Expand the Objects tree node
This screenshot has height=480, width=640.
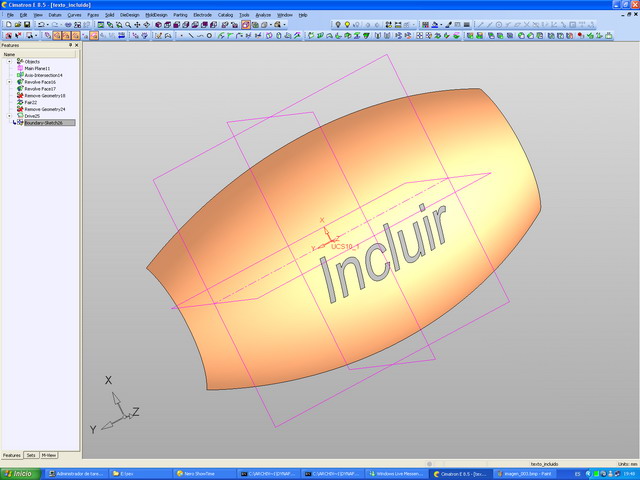tap(10, 61)
